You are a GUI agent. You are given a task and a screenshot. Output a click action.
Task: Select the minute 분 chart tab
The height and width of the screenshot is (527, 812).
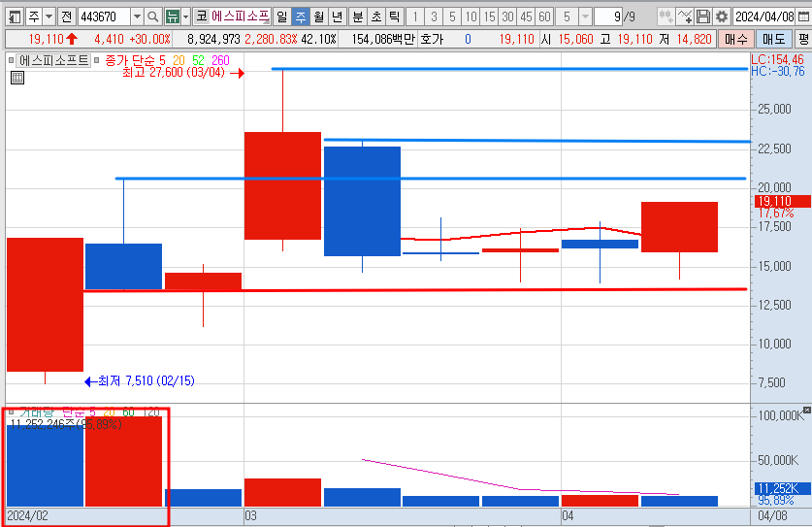(358, 17)
